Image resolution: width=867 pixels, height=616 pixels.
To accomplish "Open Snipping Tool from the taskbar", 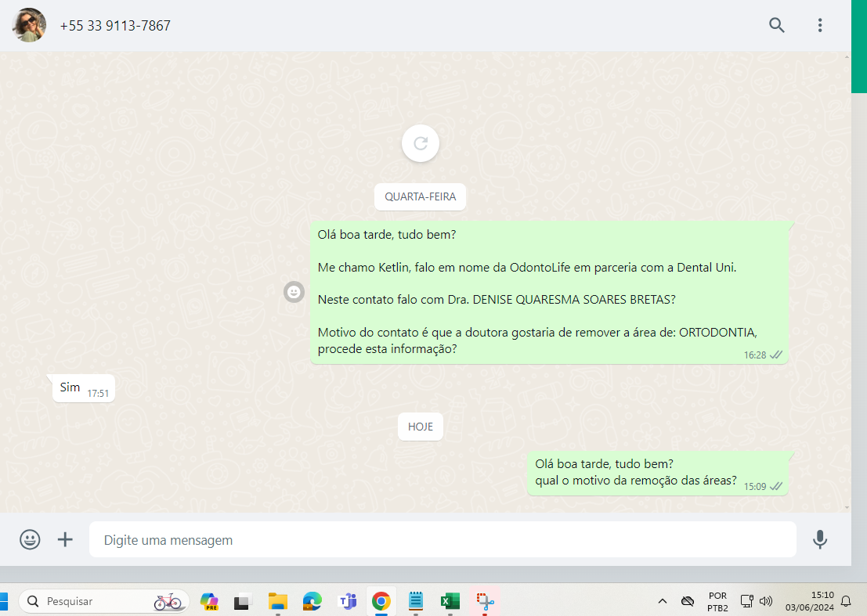I will [485, 601].
